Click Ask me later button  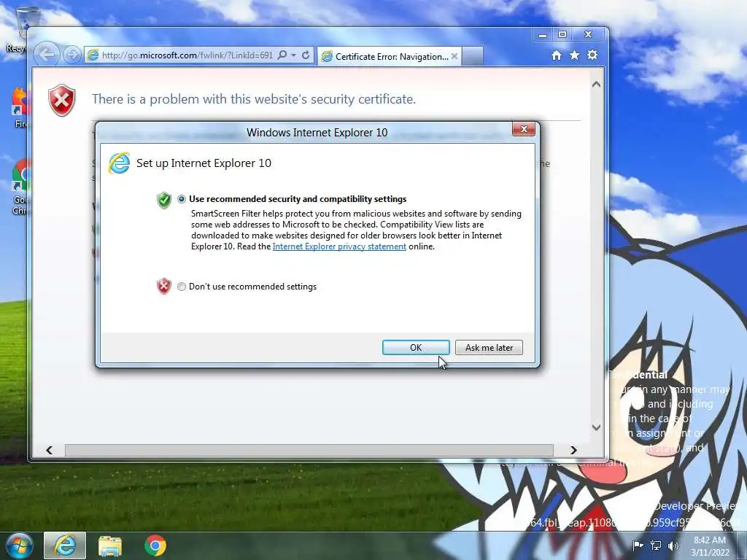(x=489, y=348)
